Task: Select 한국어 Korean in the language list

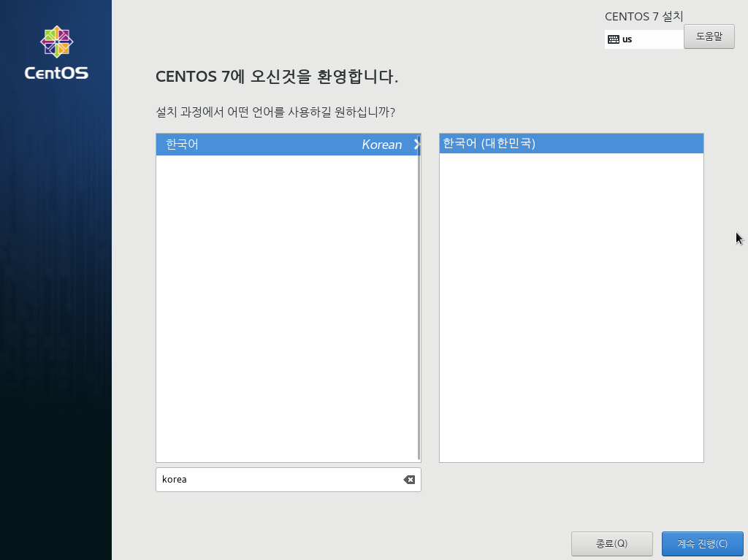Action: pyautogui.click(x=288, y=145)
